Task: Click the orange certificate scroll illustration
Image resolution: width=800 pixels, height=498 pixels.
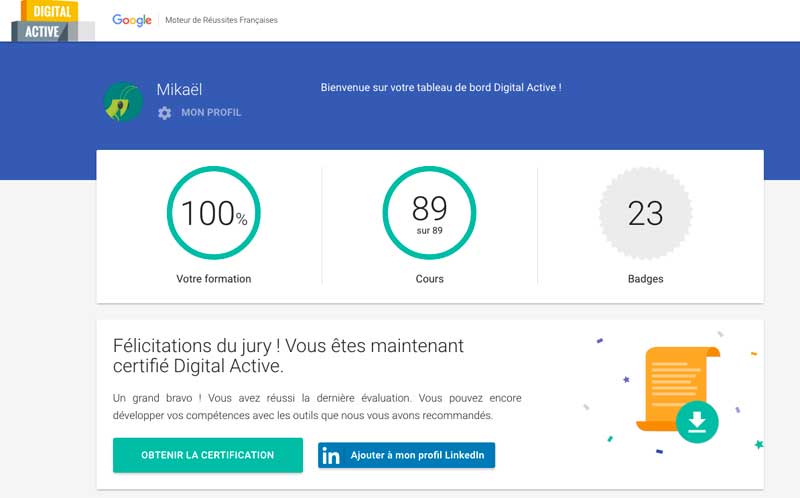Action: 678,389
